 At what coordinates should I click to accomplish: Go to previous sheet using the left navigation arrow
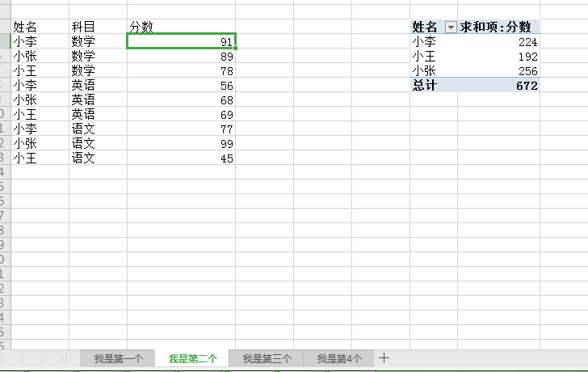coord(21,358)
